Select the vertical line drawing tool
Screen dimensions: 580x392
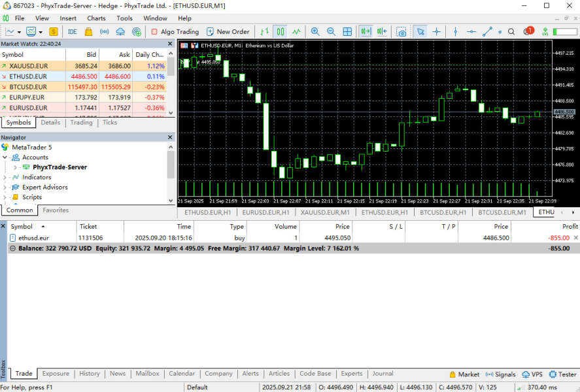pyautogui.click(x=456, y=31)
